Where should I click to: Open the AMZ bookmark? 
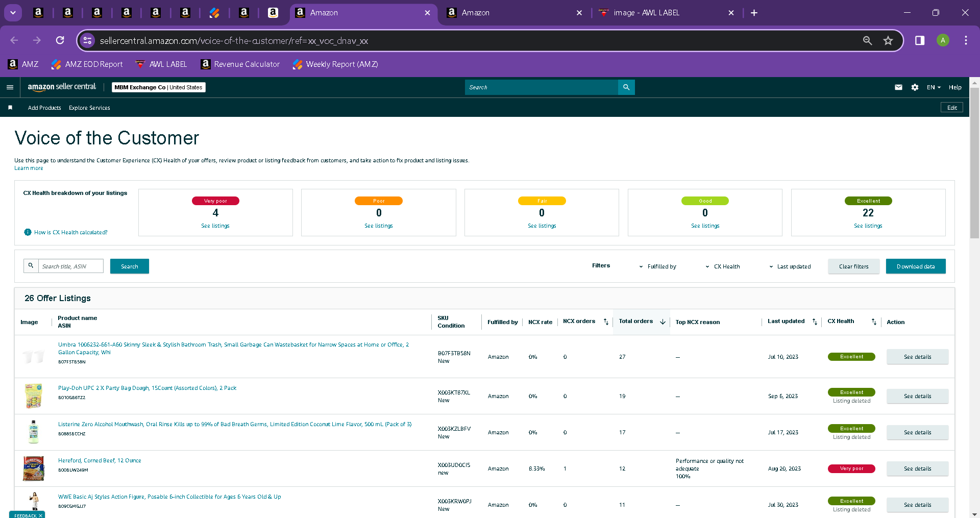tap(23, 64)
